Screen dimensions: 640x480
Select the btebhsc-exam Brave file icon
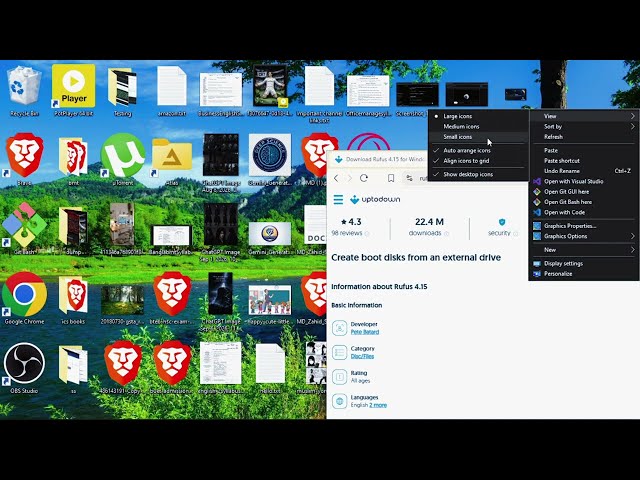tap(172, 298)
